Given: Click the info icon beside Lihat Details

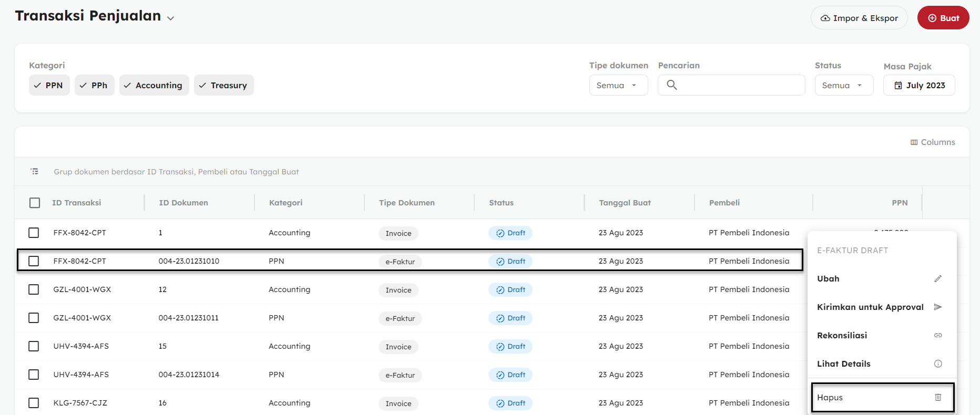Looking at the screenshot, I should (937, 364).
